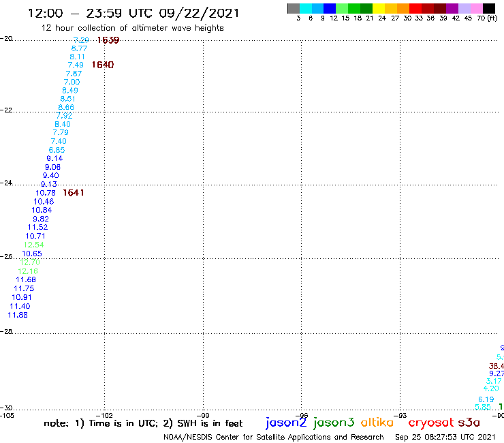The height and width of the screenshot is (443, 504).
Task: Pick the yellow swatch in the color scale
Action: [x=379, y=8]
